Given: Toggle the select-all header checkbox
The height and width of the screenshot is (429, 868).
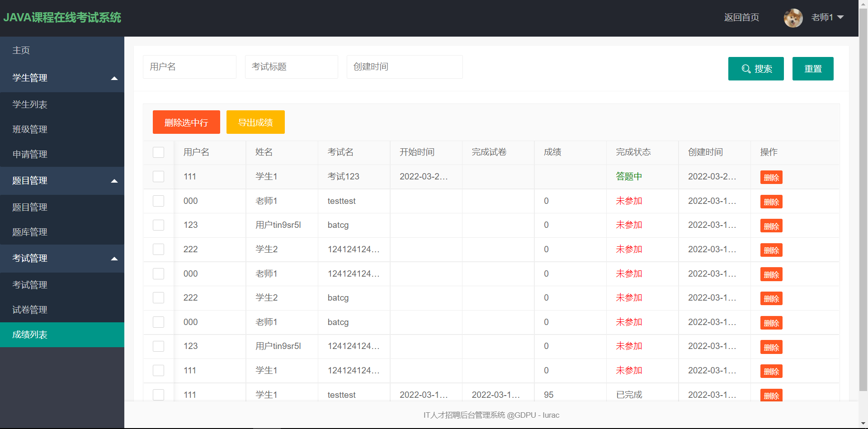Looking at the screenshot, I should tap(158, 152).
